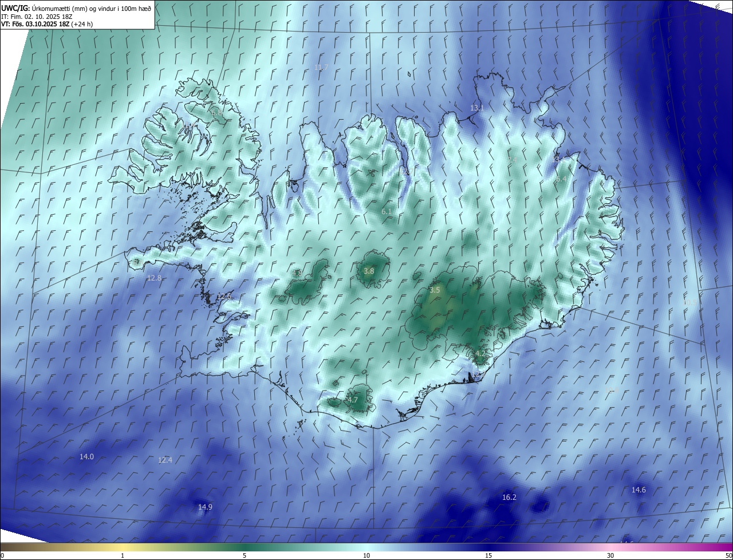
Task: Click the 4.7 value label
Action: point(352,400)
